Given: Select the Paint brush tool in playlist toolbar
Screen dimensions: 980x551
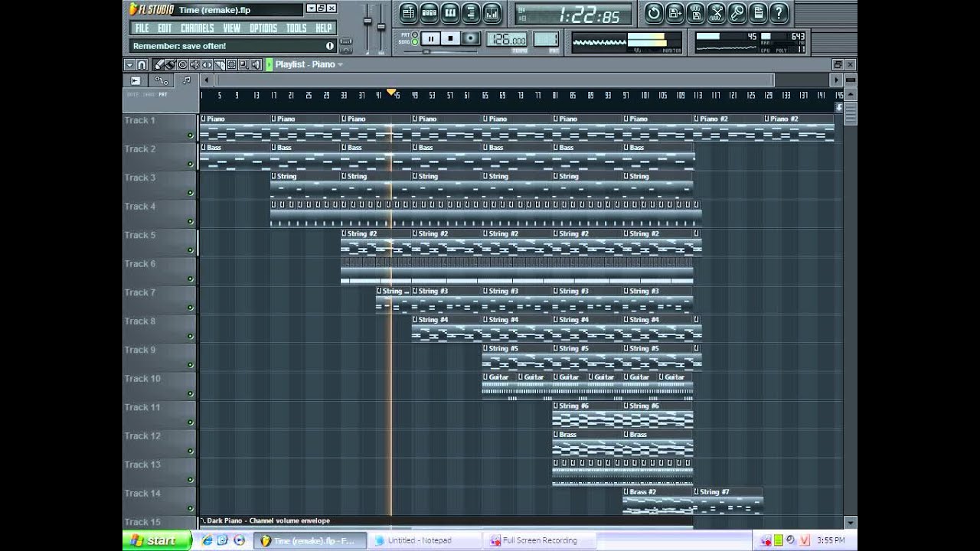Looking at the screenshot, I should click(170, 65).
